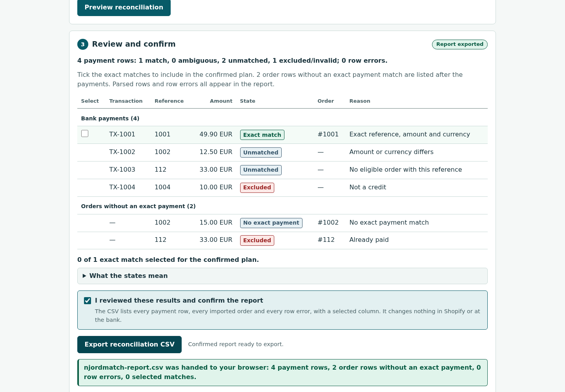Tick the checkbox for transaction TX-1001
The height and width of the screenshot is (392, 565).
[x=85, y=134]
